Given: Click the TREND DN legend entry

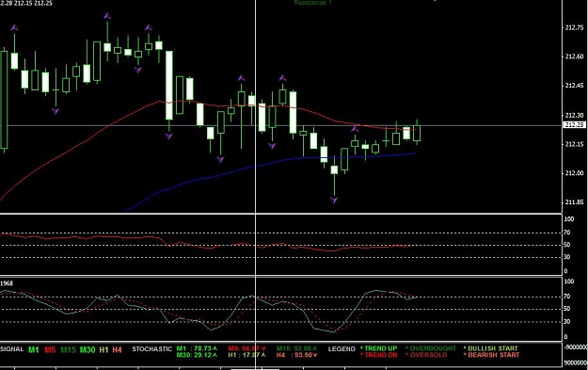Looking at the screenshot, I should (x=378, y=355).
